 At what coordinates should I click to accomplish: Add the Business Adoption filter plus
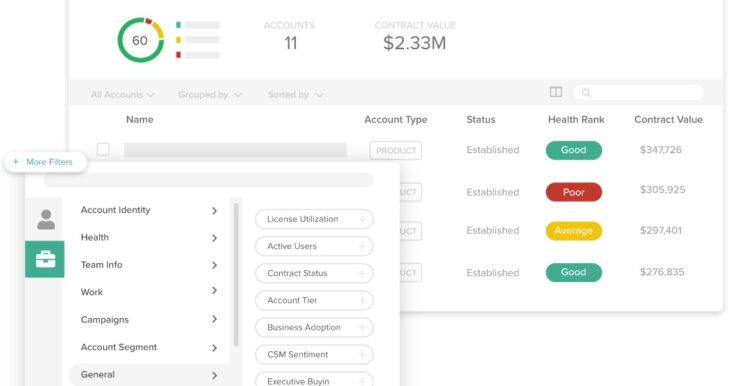[362, 328]
